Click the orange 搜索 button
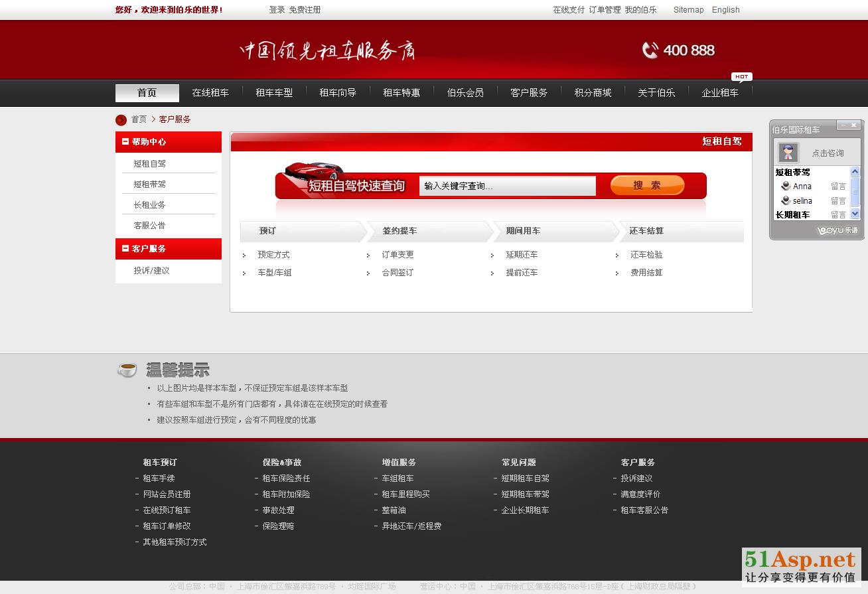Image resolution: width=868 pixels, height=594 pixels. (x=647, y=185)
